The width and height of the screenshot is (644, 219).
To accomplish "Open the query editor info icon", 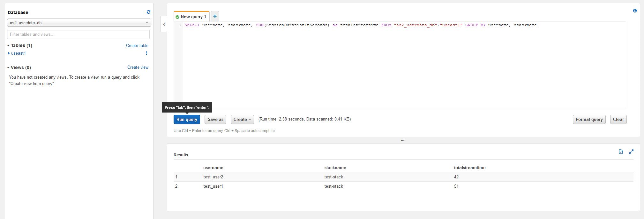I will pos(635,11).
